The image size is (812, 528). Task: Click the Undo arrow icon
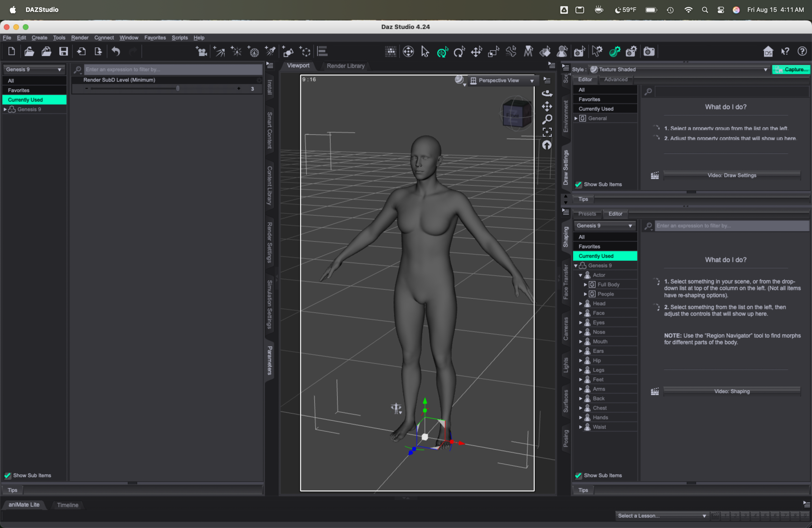tap(116, 52)
